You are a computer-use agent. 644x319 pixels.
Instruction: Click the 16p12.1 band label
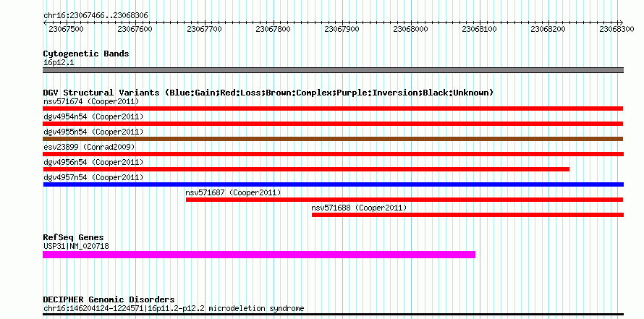[59, 63]
